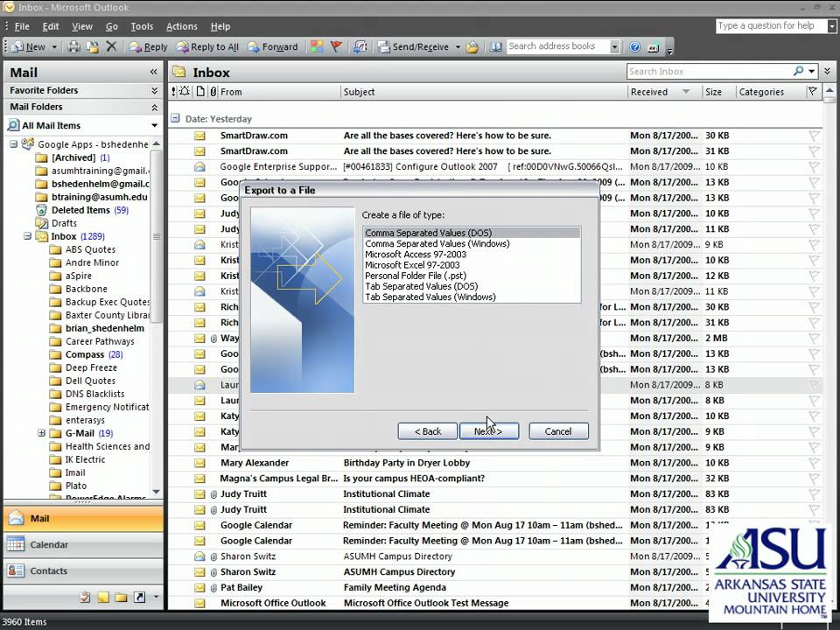The height and width of the screenshot is (630, 840).
Task: Click the Forward toolbar button
Action: [272, 47]
